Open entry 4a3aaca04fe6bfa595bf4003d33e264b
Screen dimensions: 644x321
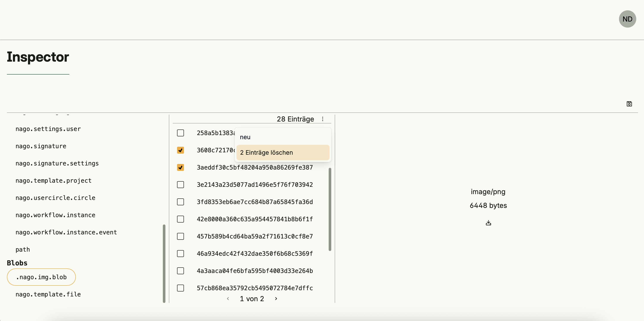pos(255,271)
